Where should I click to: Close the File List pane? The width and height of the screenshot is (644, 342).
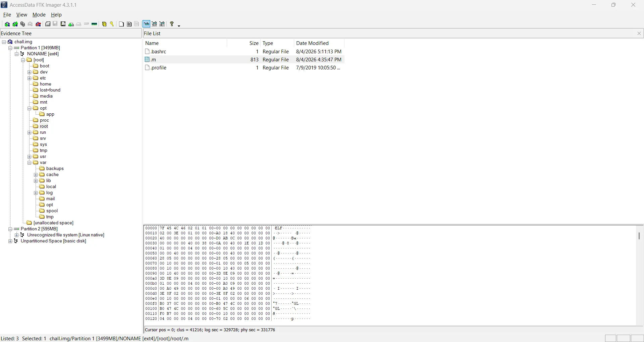[639, 34]
